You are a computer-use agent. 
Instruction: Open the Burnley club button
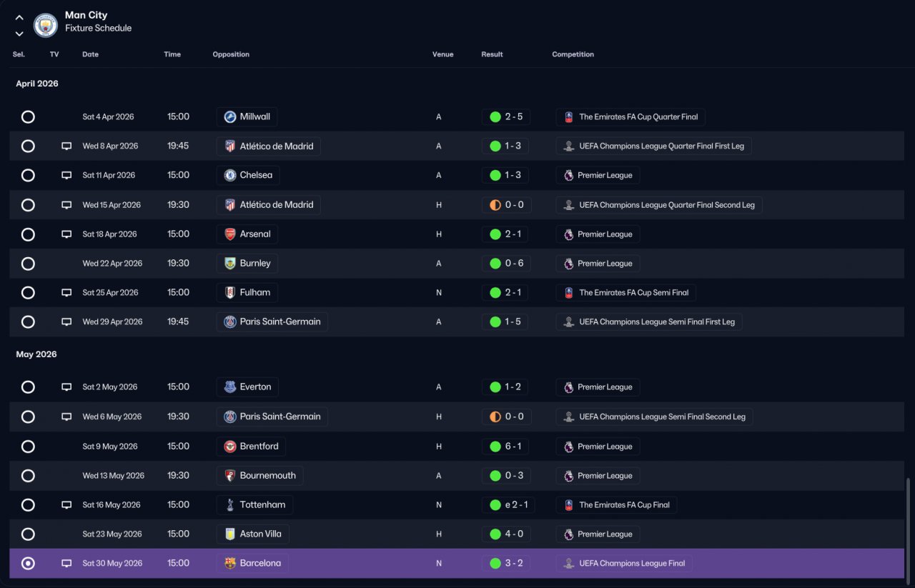(x=247, y=264)
